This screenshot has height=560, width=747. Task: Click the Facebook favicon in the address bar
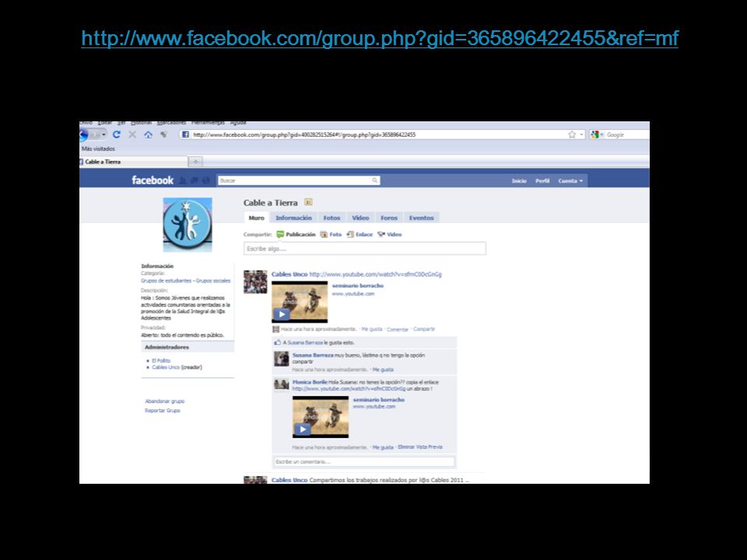pyautogui.click(x=185, y=135)
